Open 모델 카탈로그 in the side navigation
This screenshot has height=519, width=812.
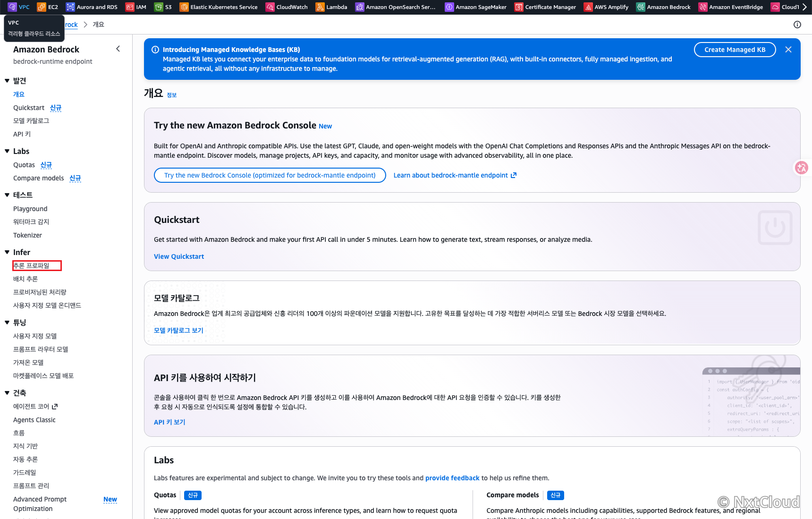tap(31, 121)
